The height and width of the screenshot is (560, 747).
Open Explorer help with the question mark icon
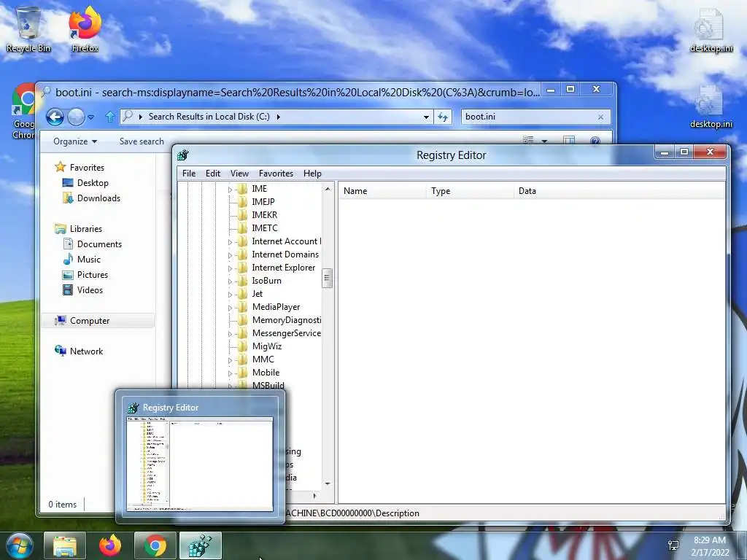pyautogui.click(x=595, y=141)
